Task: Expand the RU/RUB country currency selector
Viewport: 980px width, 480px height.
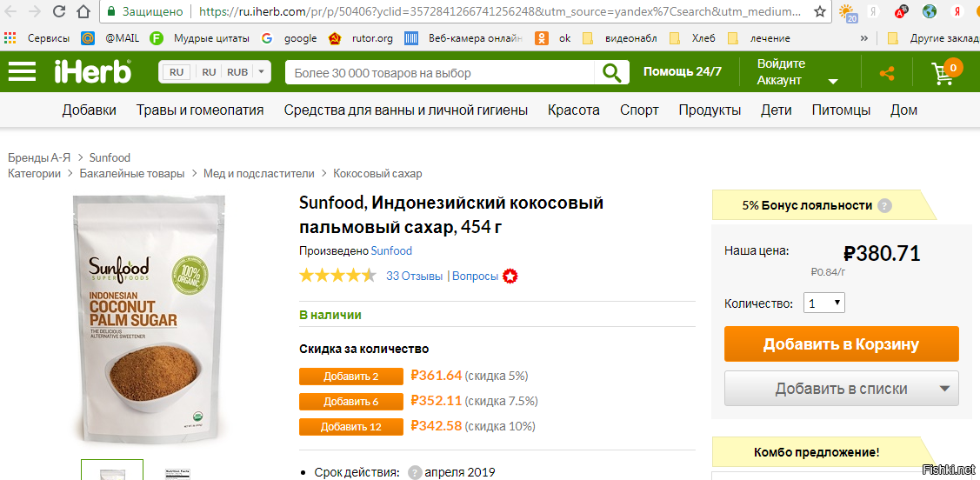Action: (214, 72)
